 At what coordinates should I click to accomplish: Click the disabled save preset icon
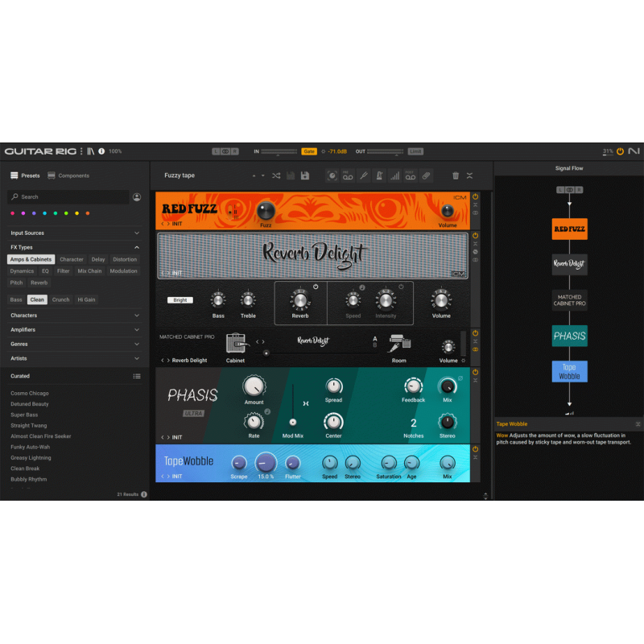[x=291, y=175]
